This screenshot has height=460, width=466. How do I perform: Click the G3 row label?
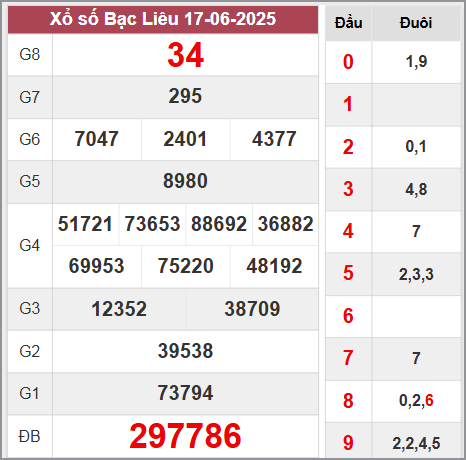tap(30, 308)
